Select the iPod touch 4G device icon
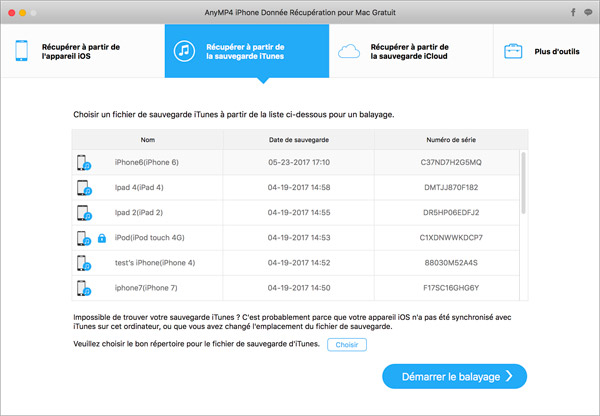Image resolution: width=600 pixels, height=416 pixels. click(84, 238)
